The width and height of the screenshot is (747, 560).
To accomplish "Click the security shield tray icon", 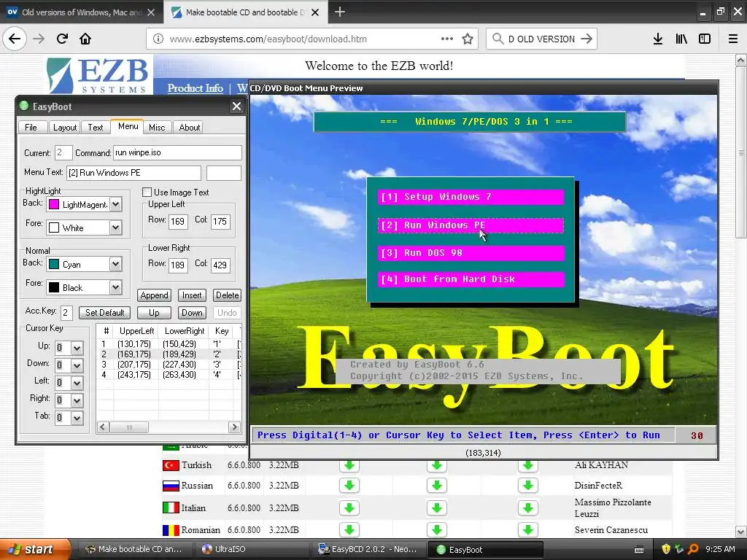I will (x=666, y=549).
